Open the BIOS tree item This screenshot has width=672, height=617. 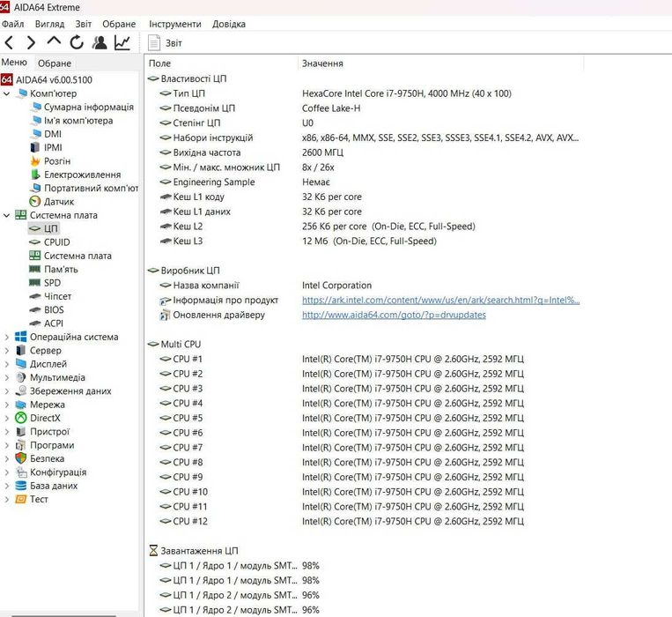pos(54,310)
